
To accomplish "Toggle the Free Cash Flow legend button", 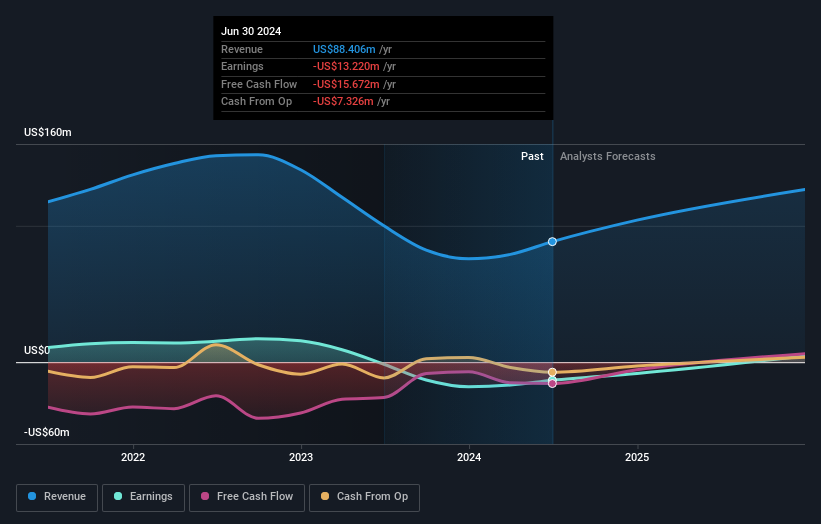I will pos(247,497).
